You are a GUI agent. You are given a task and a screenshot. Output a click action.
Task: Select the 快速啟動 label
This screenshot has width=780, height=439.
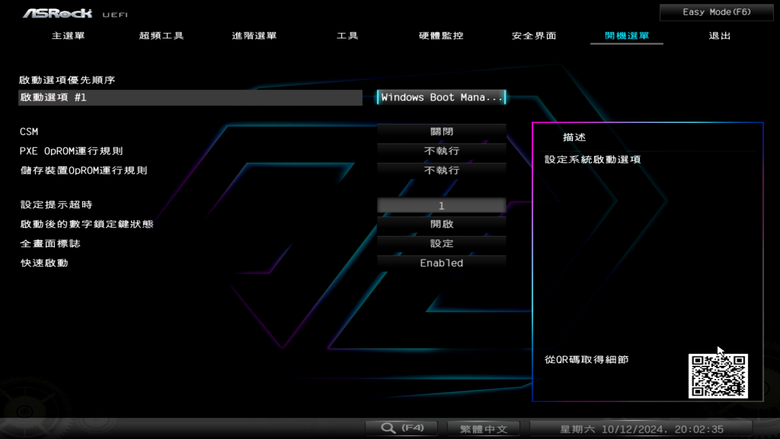(x=44, y=263)
